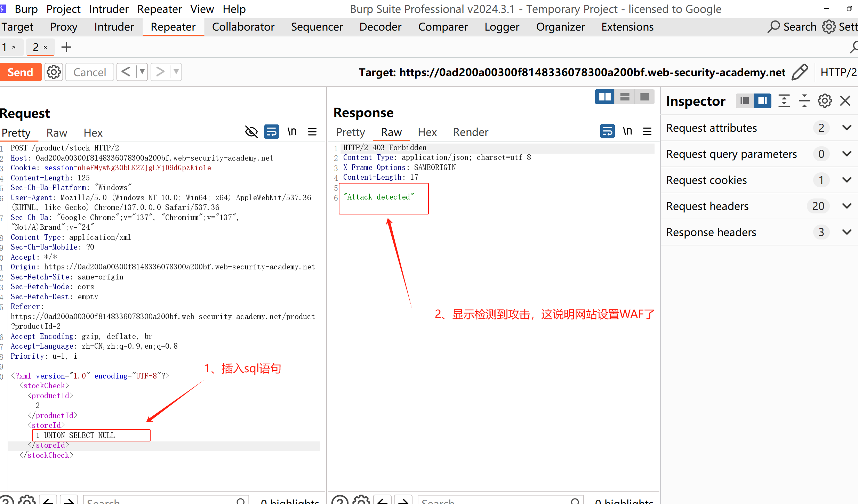858x504 pixels.
Task: Open history back dropdown arrow
Action: tap(142, 72)
